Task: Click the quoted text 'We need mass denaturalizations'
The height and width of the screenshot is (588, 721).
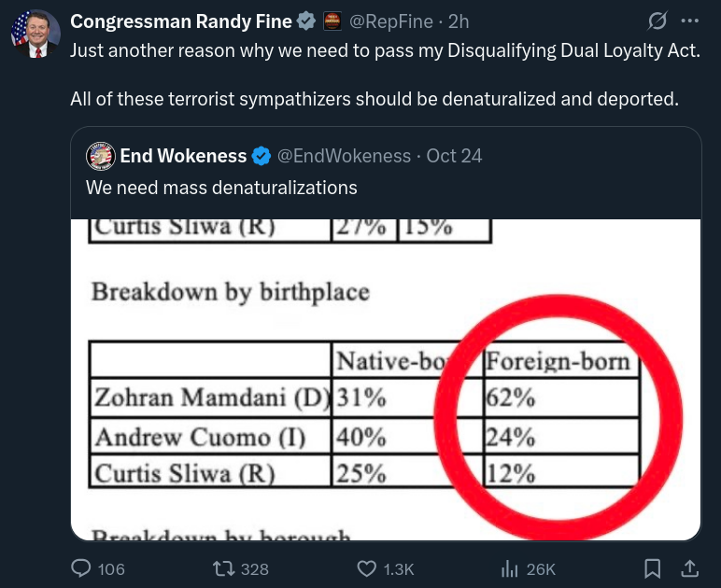Action: [x=221, y=187]
